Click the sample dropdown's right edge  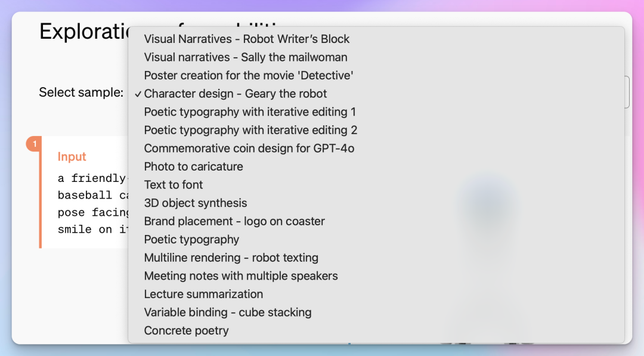click(627, 92)
